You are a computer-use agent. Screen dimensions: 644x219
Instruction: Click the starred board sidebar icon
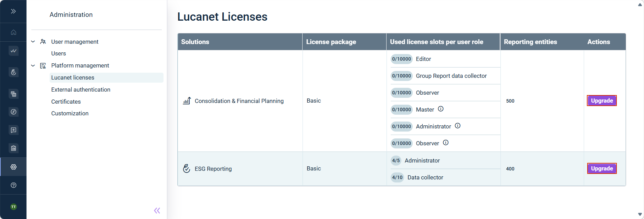13,130
